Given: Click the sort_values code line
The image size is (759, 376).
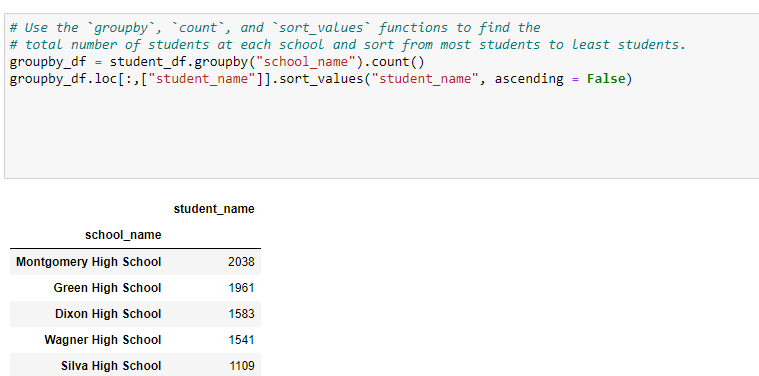Looking at the screenshot, I should 321,79.
